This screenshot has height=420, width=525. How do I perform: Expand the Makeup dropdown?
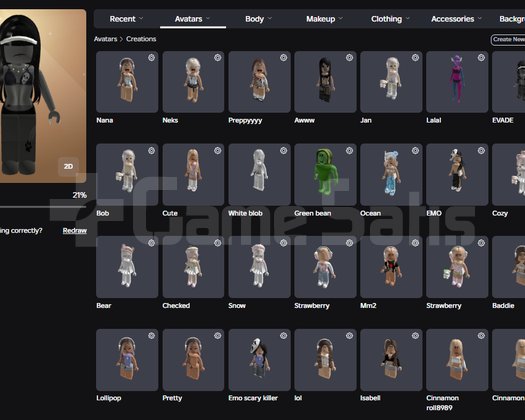point(324,19)
